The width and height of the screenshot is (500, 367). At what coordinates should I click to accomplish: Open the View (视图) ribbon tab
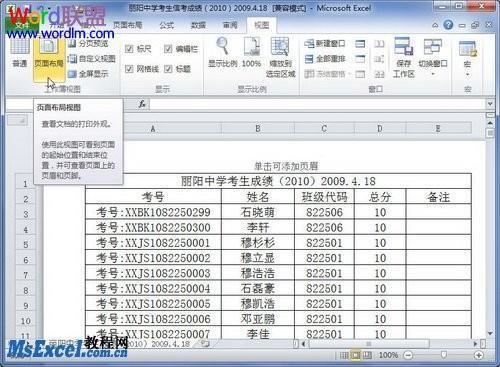pos(261,25)
